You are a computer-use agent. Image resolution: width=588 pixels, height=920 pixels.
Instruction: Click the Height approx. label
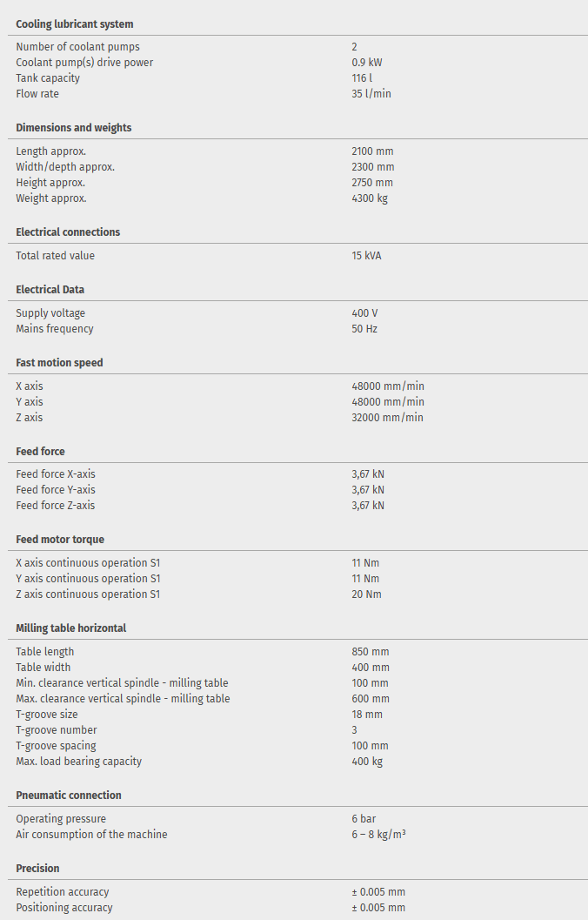(50, 183)
